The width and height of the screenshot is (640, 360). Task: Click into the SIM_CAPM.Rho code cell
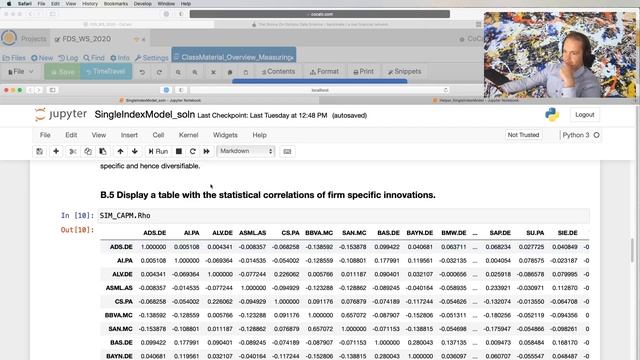pos(344,216)
